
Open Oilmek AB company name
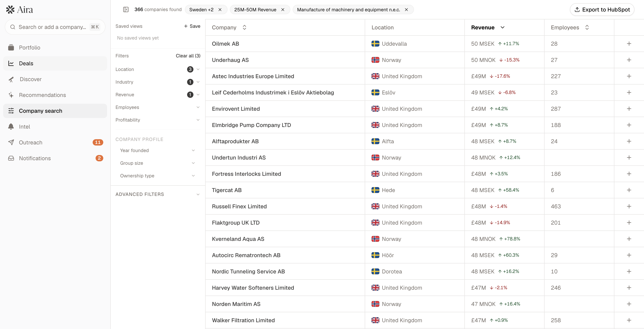tap(226, 44)
